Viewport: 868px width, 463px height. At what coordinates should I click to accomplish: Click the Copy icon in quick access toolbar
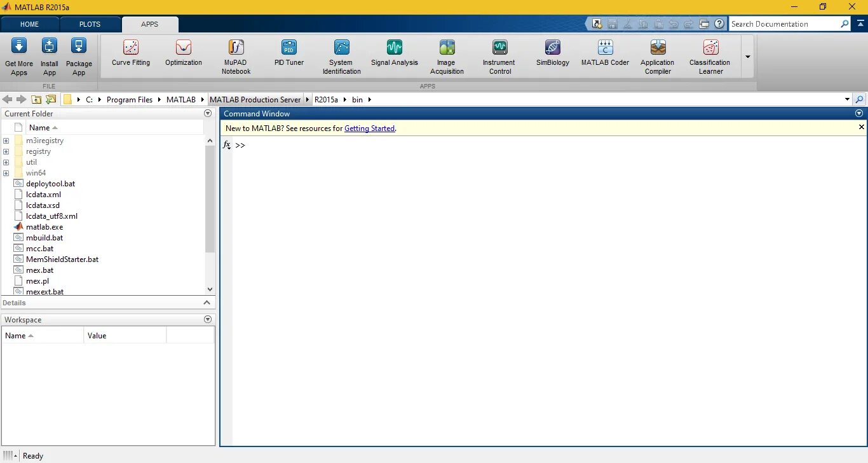(x=643, y=24)
